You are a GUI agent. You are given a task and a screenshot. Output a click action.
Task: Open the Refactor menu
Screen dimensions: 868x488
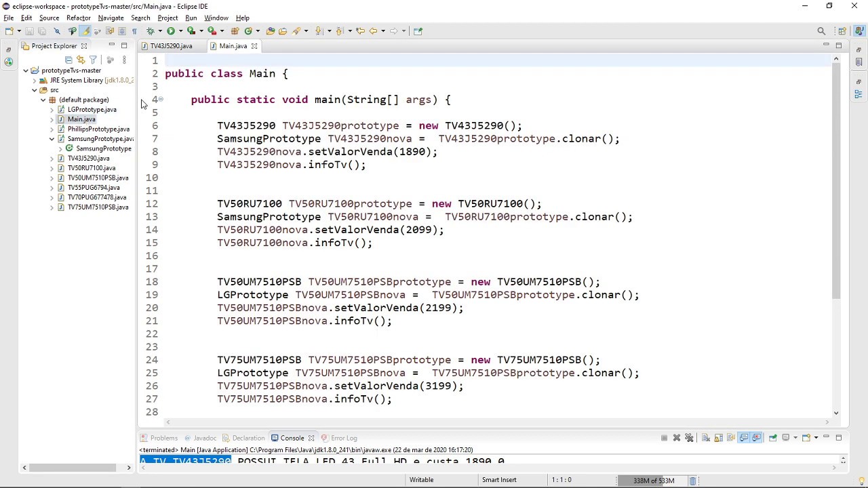pyautogui.click(x=79, y=18)
